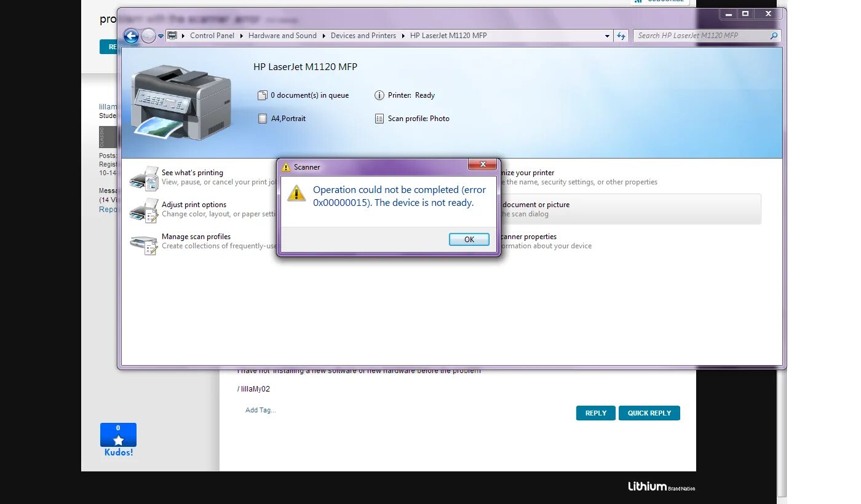Click the Kudos star button on forum page
Image resolution: width=861 pixels, height=504 pixels.
pos(118,435)
